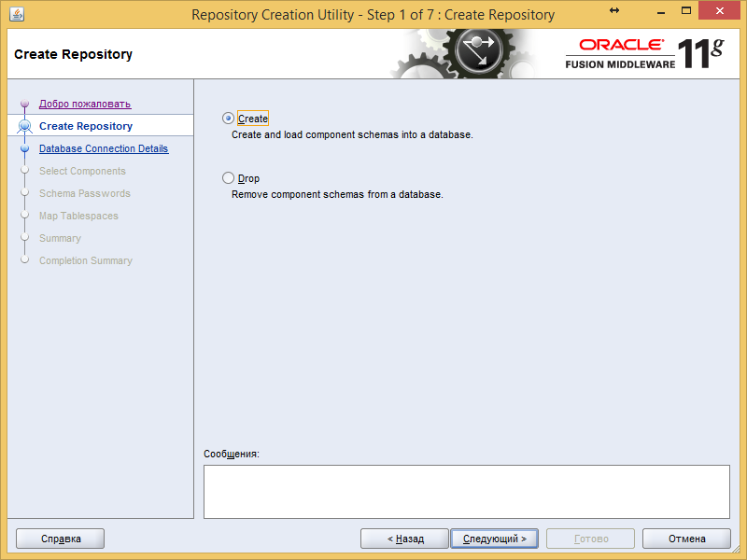Viewport: 747px width, 560px height.
Task: Enable removing component schemas via Drop
Action: pyautogui.click(x=228, y=177)
